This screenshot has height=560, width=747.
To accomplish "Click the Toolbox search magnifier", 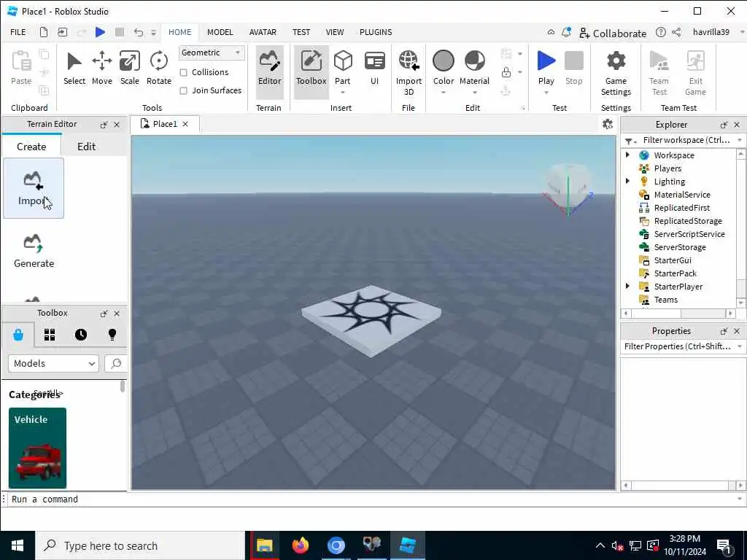I will pos(116,363).
